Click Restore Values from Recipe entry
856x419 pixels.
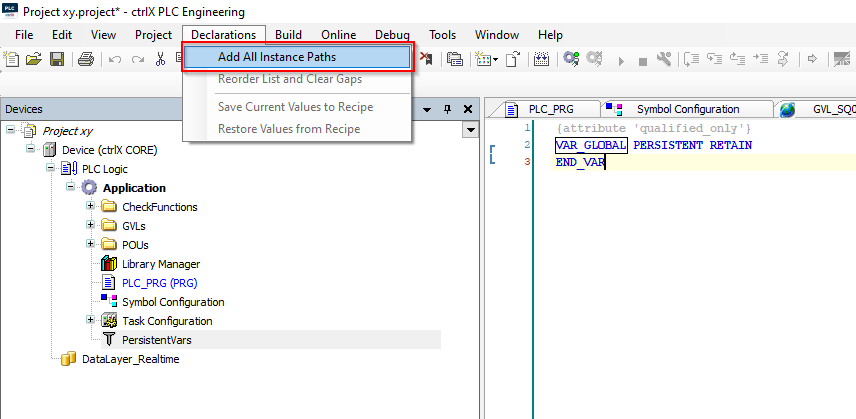point(297,129)
